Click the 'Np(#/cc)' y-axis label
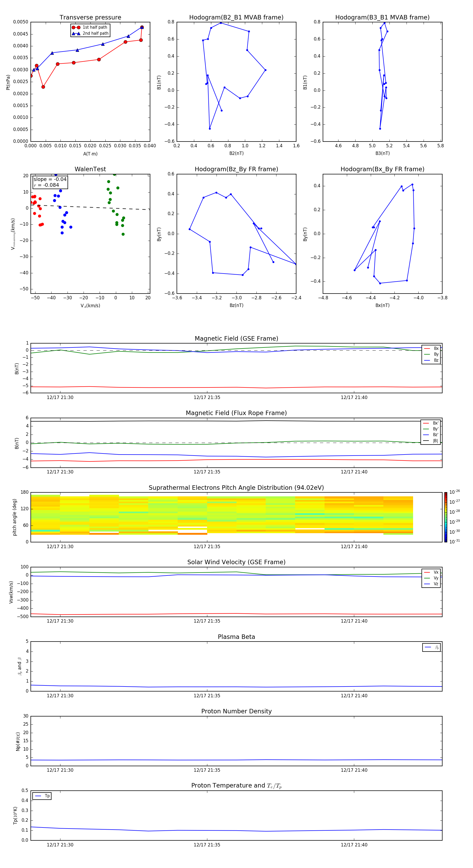This screenshot has width=473, height=868. (x=18, y=741)
